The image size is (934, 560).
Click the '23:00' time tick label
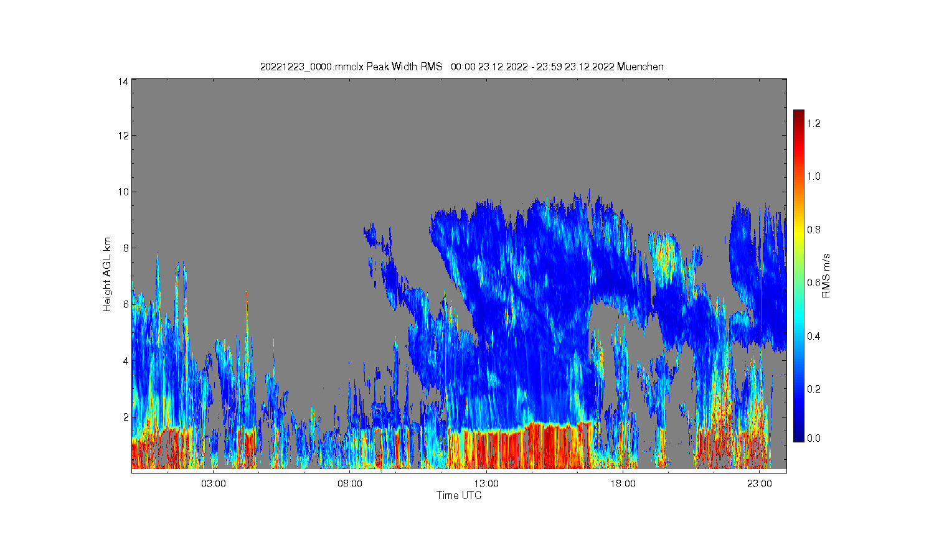tap(760, 484)
